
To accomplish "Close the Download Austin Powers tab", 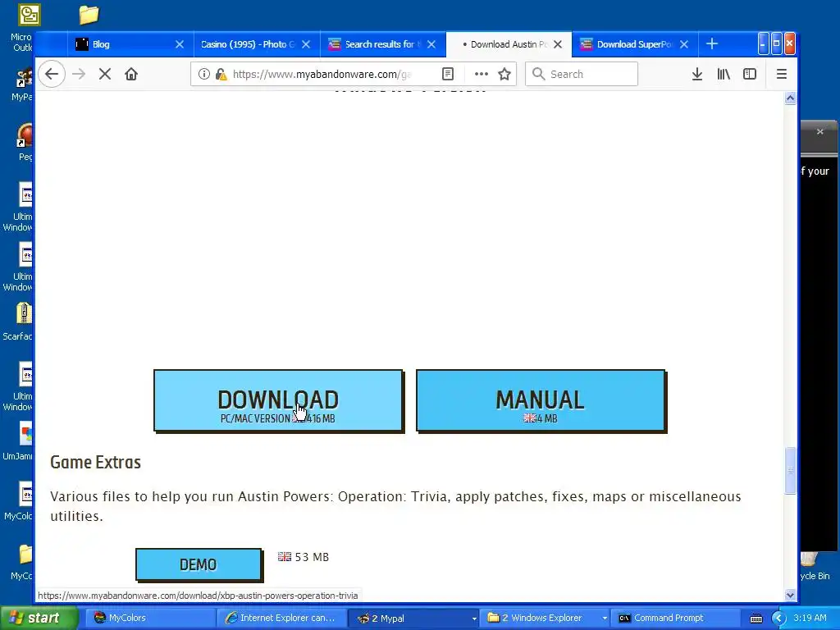I will 558,44.
